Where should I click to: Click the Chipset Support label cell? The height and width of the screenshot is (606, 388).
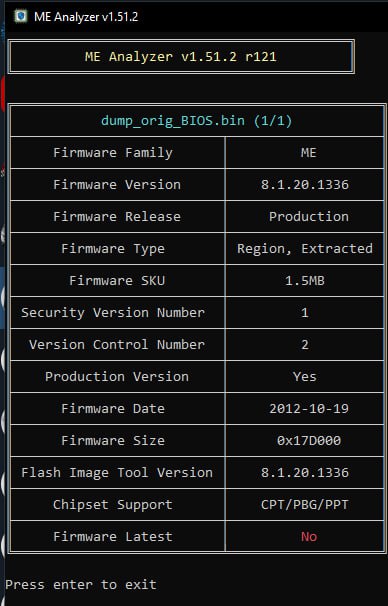pos(117,505)
